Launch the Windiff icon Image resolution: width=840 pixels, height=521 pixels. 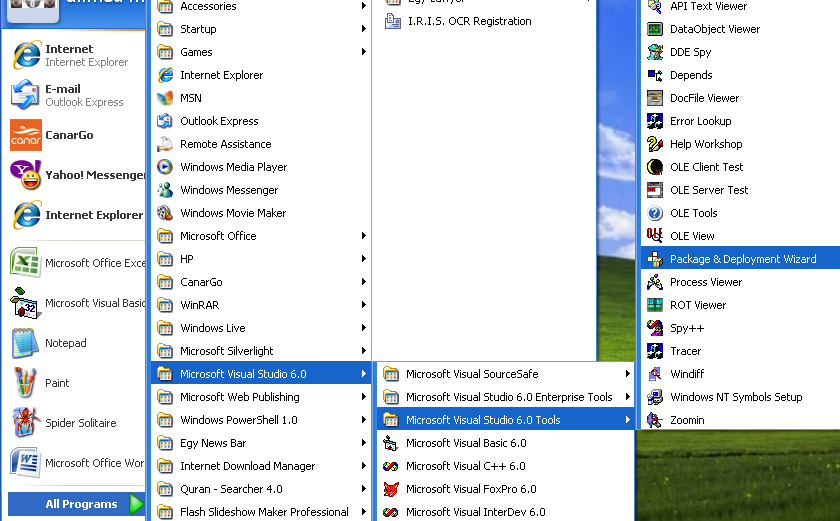[655, 374]
